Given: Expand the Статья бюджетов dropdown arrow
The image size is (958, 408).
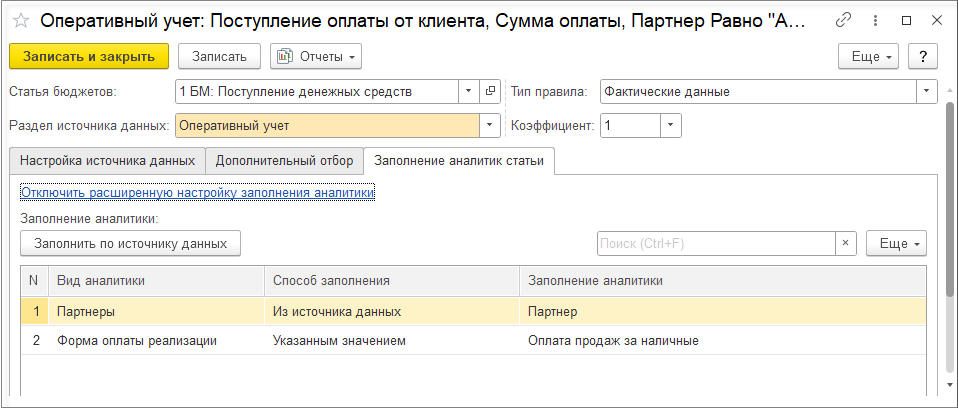Looking at the screenshot, I should tap(469, 92).
